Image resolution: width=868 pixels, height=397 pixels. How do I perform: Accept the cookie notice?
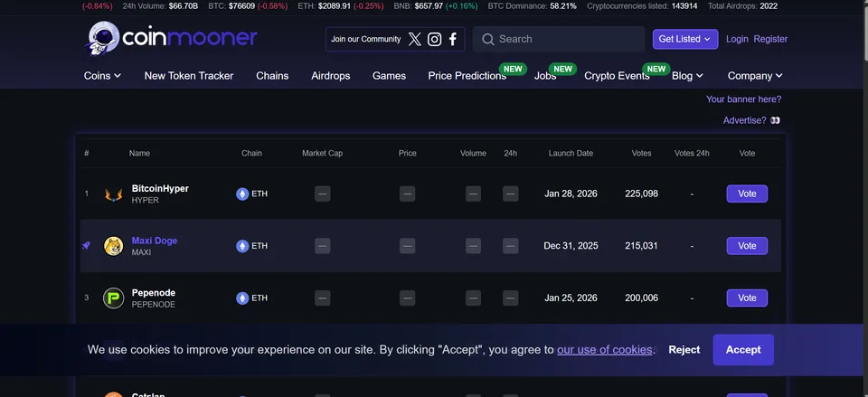[743, 350]
